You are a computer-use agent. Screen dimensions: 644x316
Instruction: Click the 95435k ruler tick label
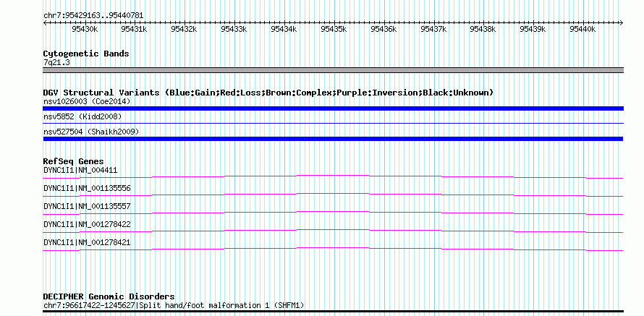[334, 29]
